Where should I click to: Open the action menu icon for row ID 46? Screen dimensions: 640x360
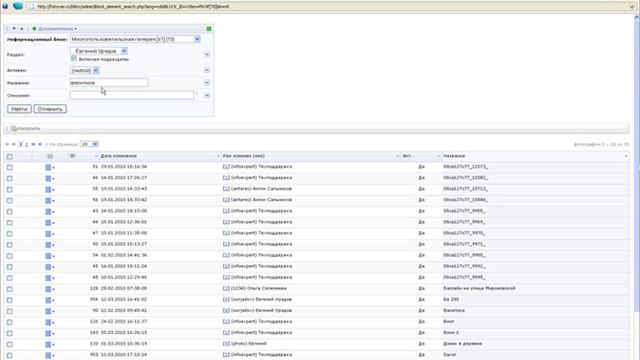[x=50, y=178]
